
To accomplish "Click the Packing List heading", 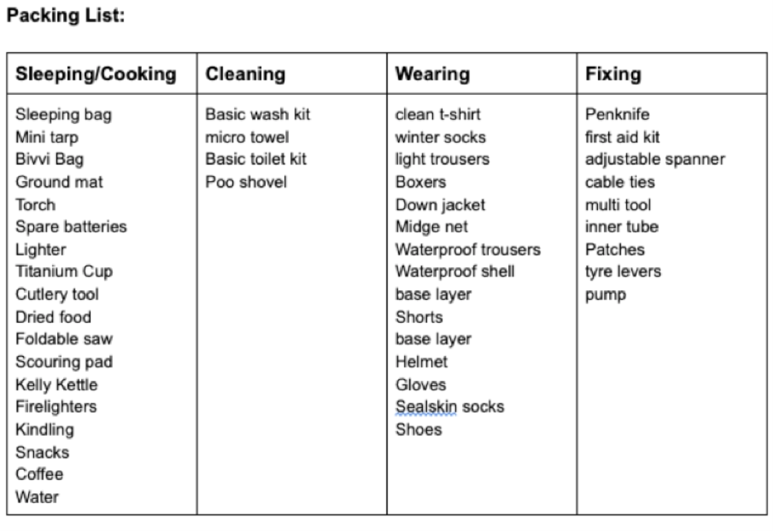I will (66, 16).
